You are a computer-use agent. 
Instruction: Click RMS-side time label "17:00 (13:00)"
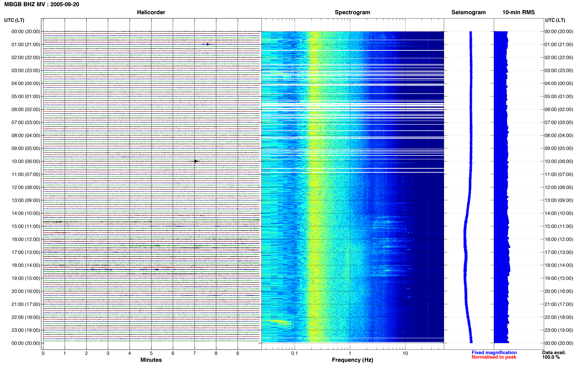559,252
